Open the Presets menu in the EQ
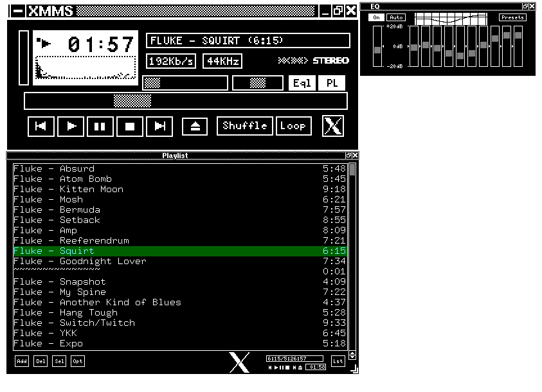This screenshot has width=542, height=392. (512, 17)
